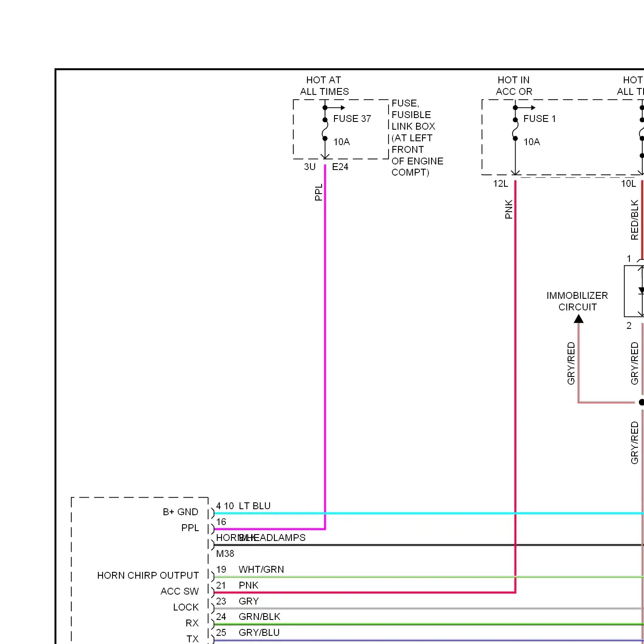Click the FUSE 37 label
The image size is (644, 644).
coord(352,118)
